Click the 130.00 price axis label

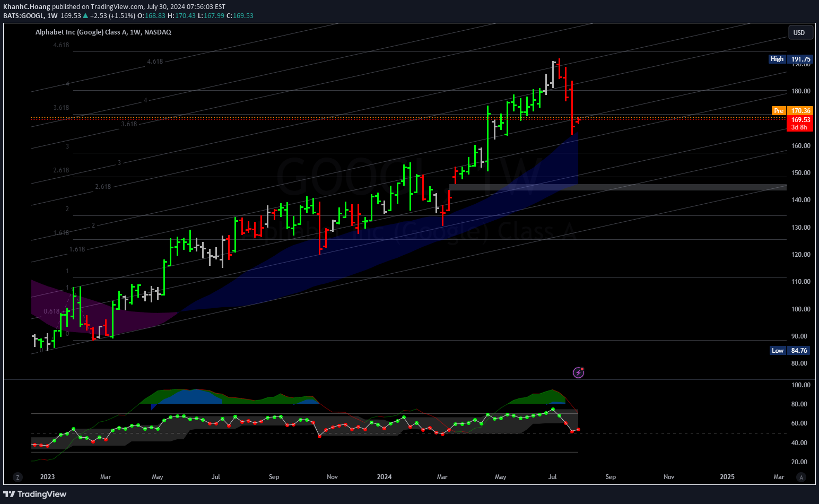(x=801, y=227)
